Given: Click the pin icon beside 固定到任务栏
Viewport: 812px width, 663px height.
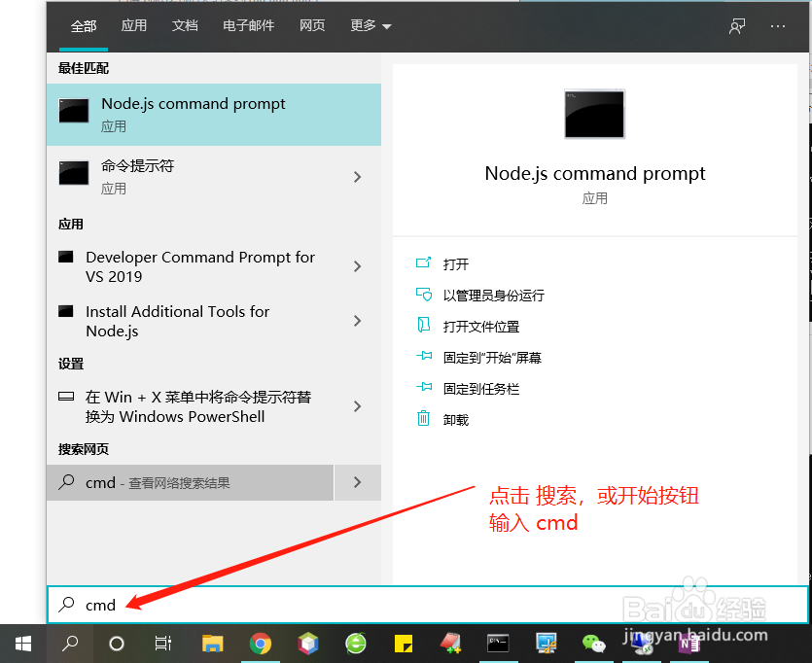Looking at the screenshot, I should [424, 387].
